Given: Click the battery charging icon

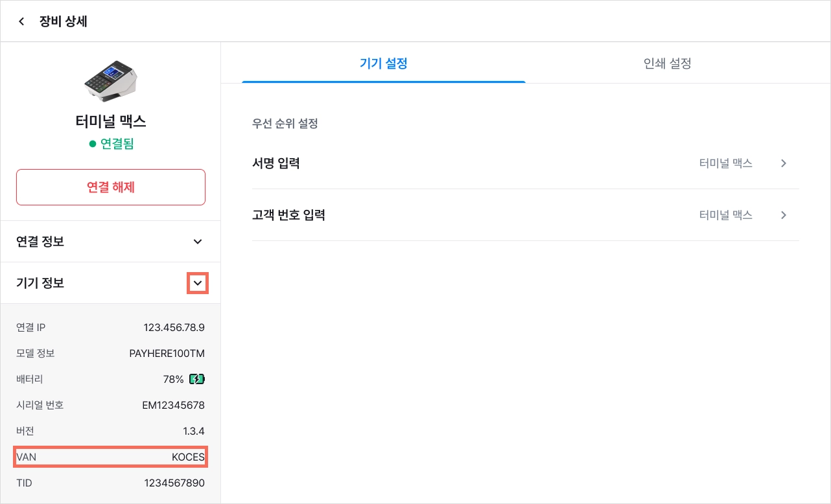Looking at the screenshot, I should [x=197, y=379].
